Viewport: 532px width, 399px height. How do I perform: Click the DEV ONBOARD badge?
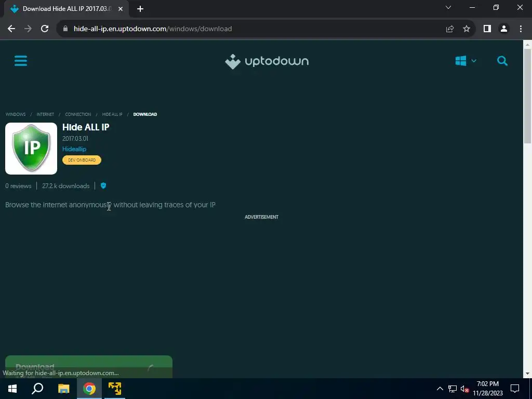pos(82,160)
